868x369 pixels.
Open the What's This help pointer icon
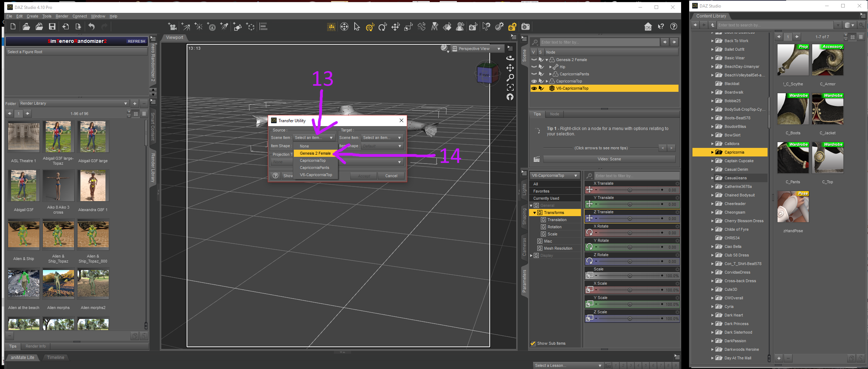[x=661, y=26]
